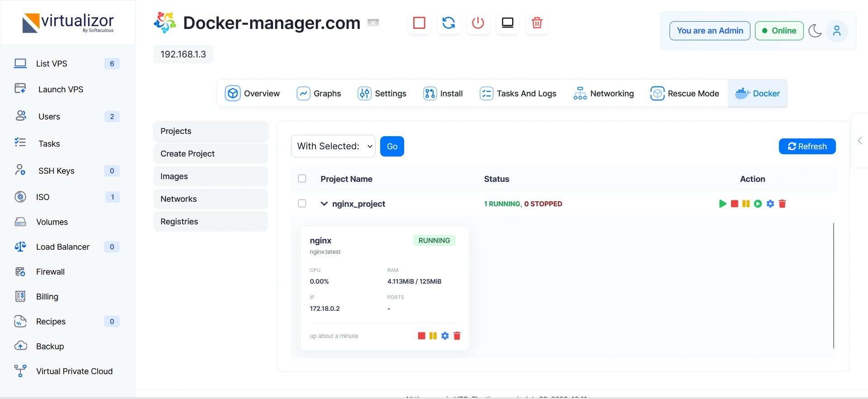Click the Virtual Private Cloud icon
This screenshot has width=868, height=399.
20,371
